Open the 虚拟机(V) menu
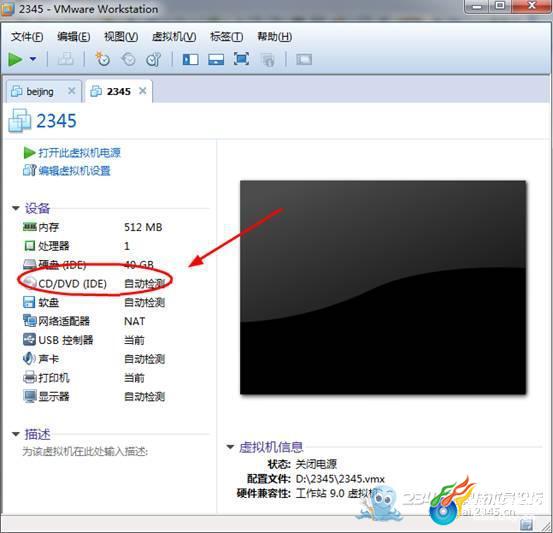 tap(174, 37)
